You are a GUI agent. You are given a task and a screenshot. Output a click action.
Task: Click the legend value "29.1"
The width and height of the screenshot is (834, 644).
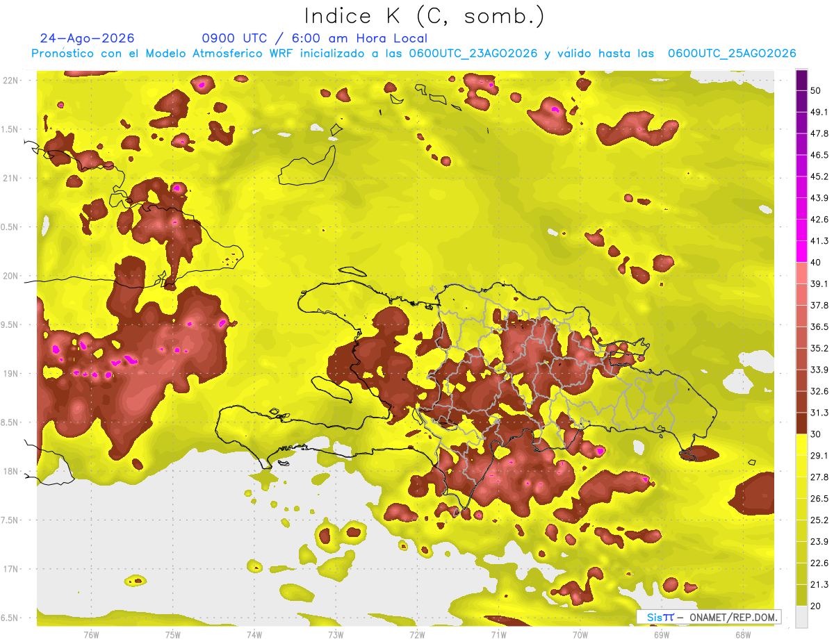(x=819, y=456)
